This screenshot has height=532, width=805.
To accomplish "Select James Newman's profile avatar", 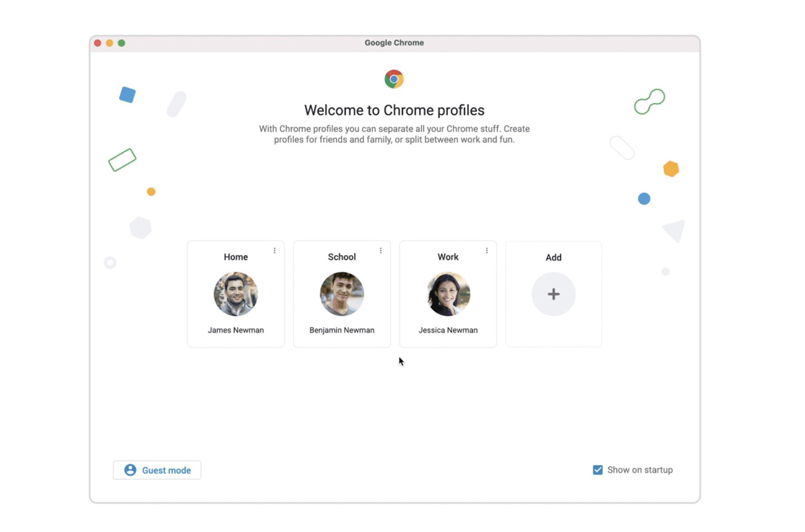I will [x=236, y=294].
